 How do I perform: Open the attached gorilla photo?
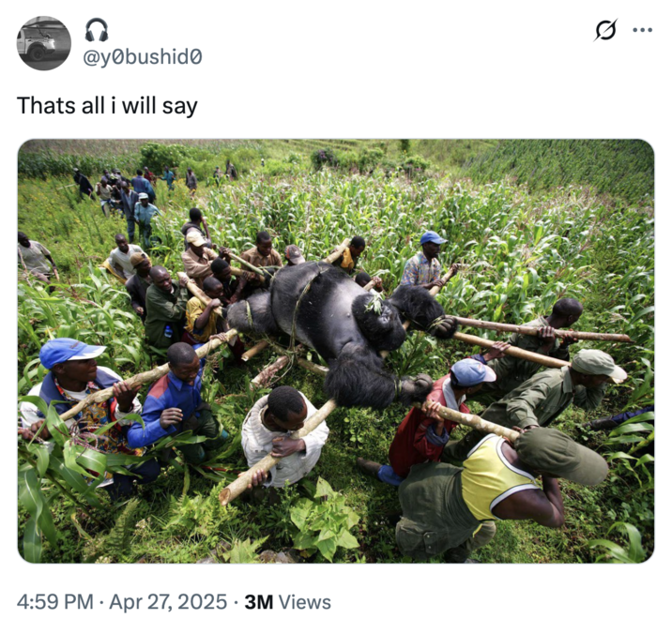coord(336,351)
